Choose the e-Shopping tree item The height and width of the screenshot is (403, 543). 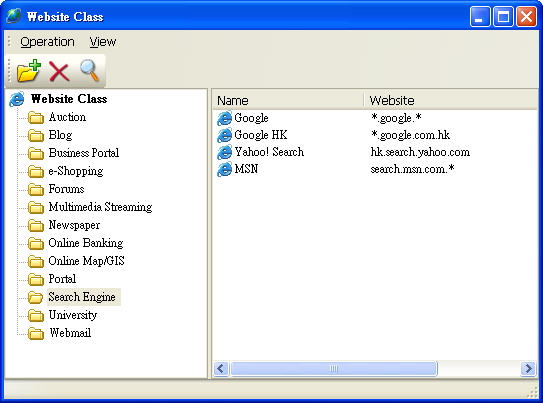tap(76, 171)
